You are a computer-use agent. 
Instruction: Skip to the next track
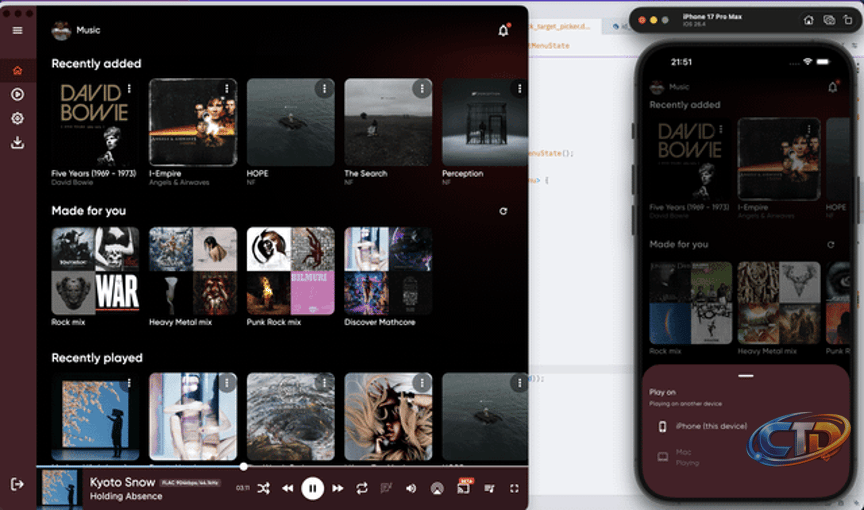point(338,488)
